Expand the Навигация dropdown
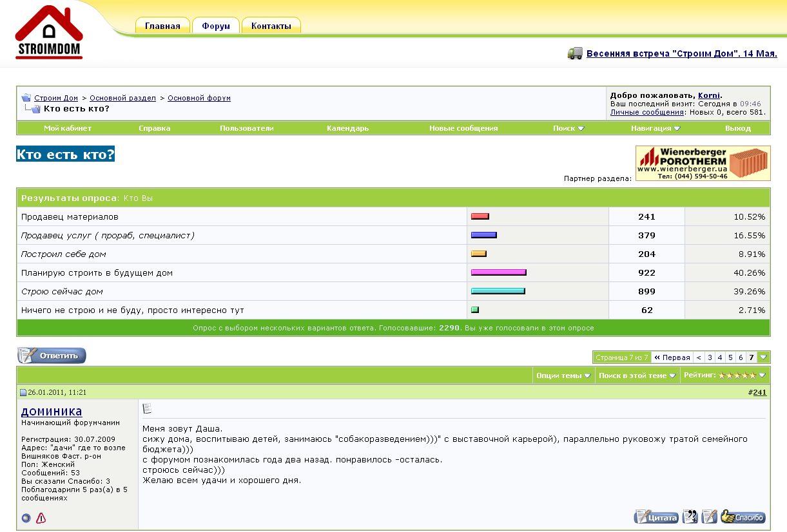Screen dimensions: 787x532 point(656,128)
